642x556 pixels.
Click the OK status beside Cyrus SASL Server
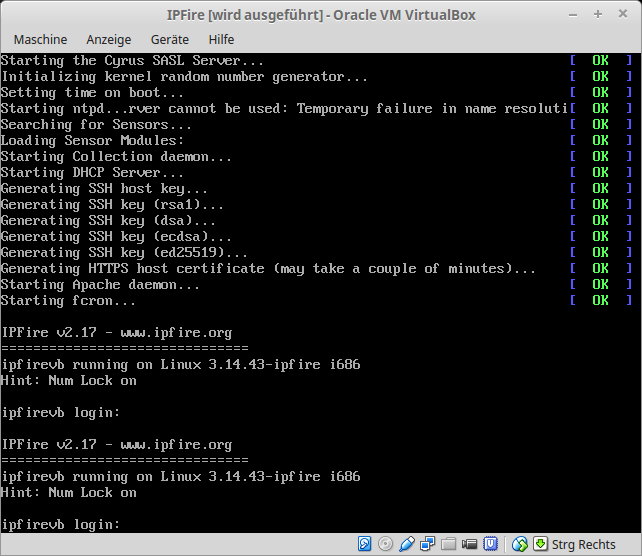click(600, 61)
